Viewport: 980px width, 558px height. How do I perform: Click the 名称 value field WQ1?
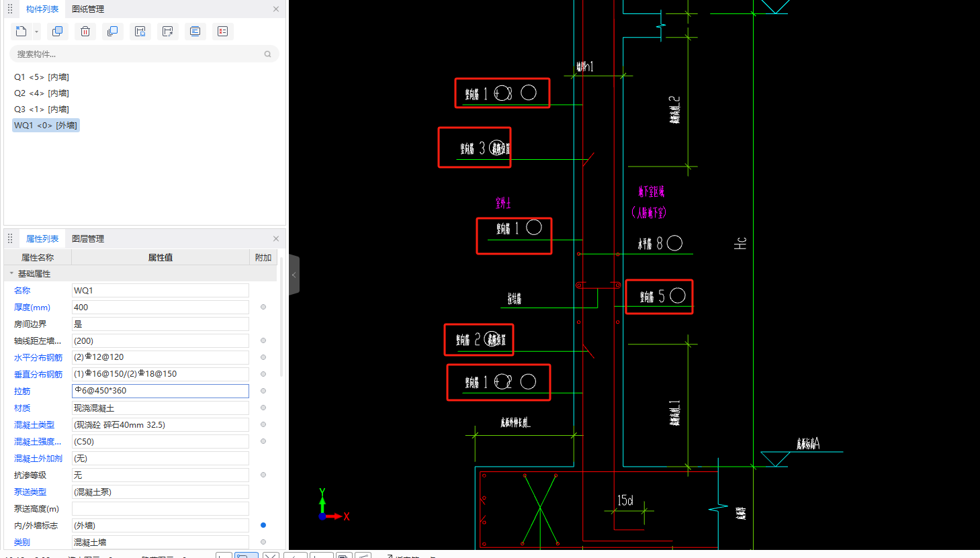click(161, 290)
